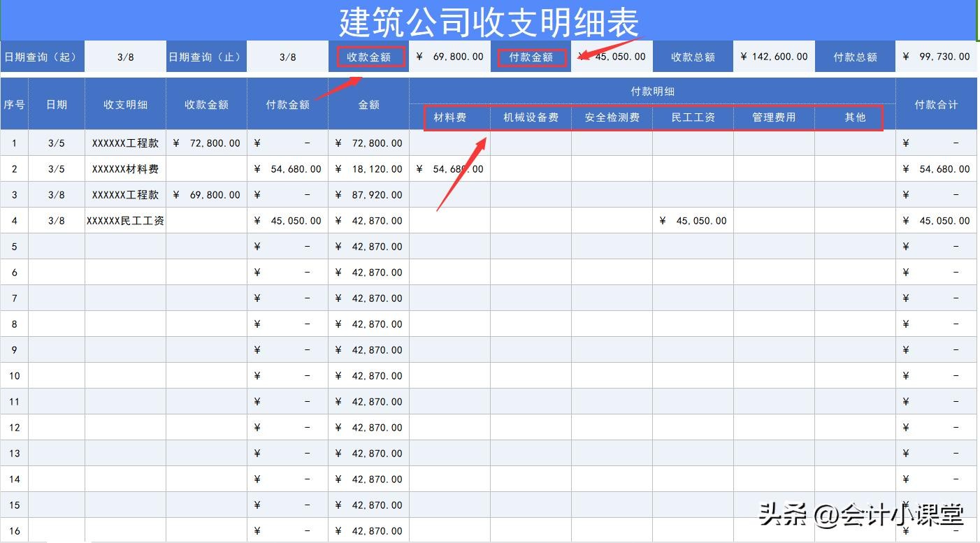
Task: Select the XXXXXX材料费 cell in row 2
Action: click(x=125, y=169)
